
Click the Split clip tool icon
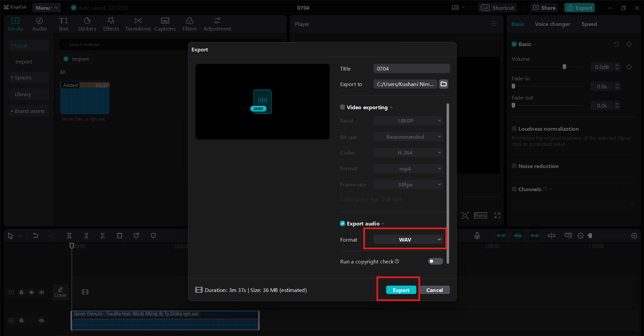tap(69, 236)
